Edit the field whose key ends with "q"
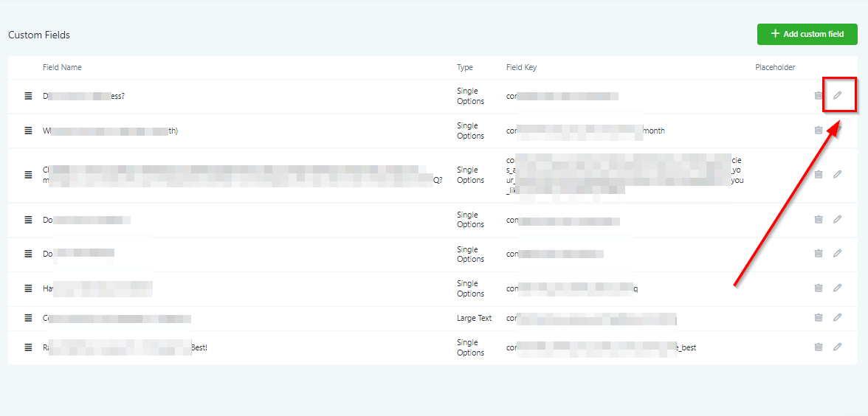This screenshot has height=416, width=868. [837, 288]
